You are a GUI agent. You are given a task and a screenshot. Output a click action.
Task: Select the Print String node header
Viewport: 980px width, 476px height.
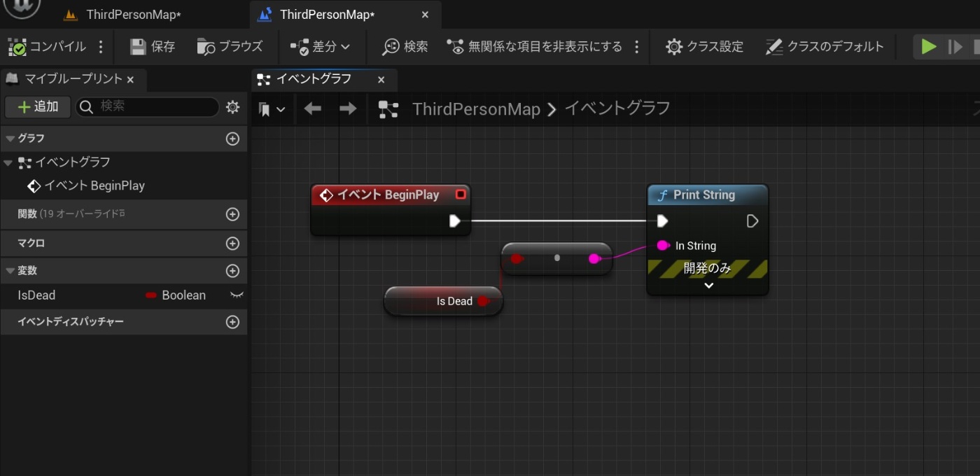pyautogui.click(x=708, y=195)
